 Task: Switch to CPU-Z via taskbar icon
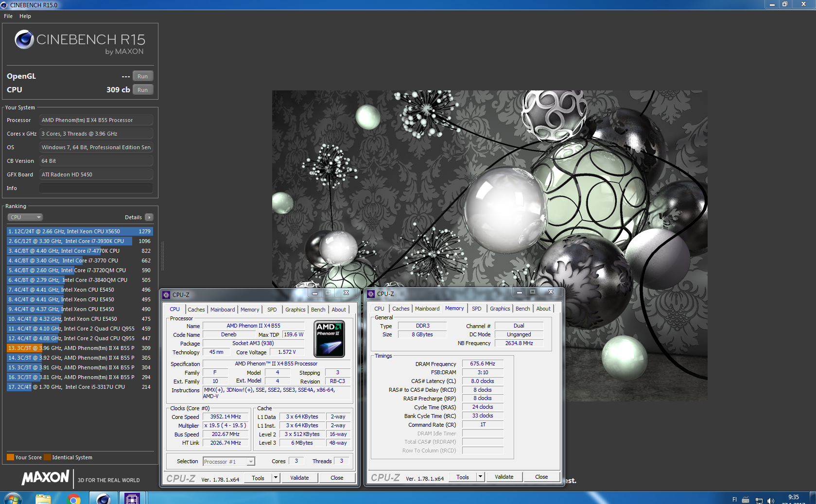[132, 498]
